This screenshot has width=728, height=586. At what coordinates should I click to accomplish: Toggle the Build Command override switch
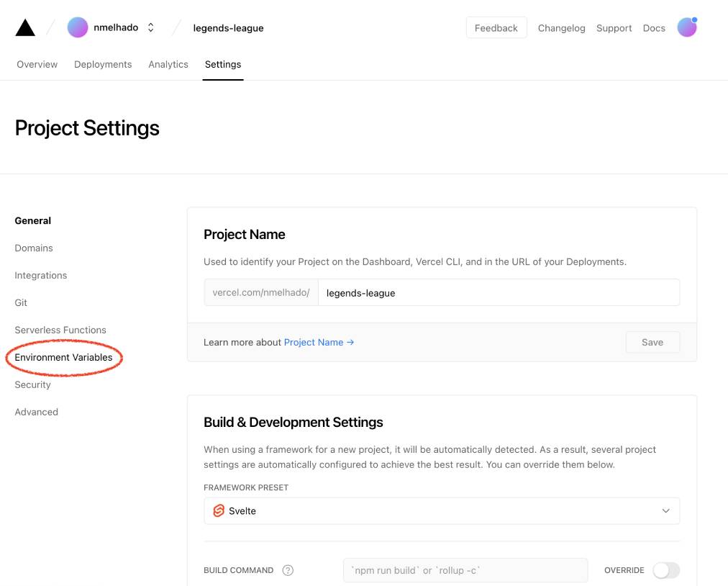(666, 570)
